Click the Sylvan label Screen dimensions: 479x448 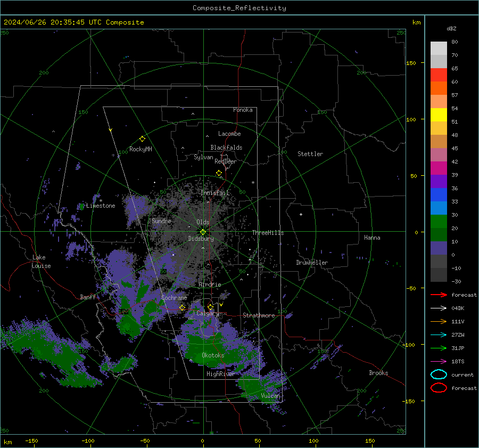pyautogui.click(x=203, y=157)
